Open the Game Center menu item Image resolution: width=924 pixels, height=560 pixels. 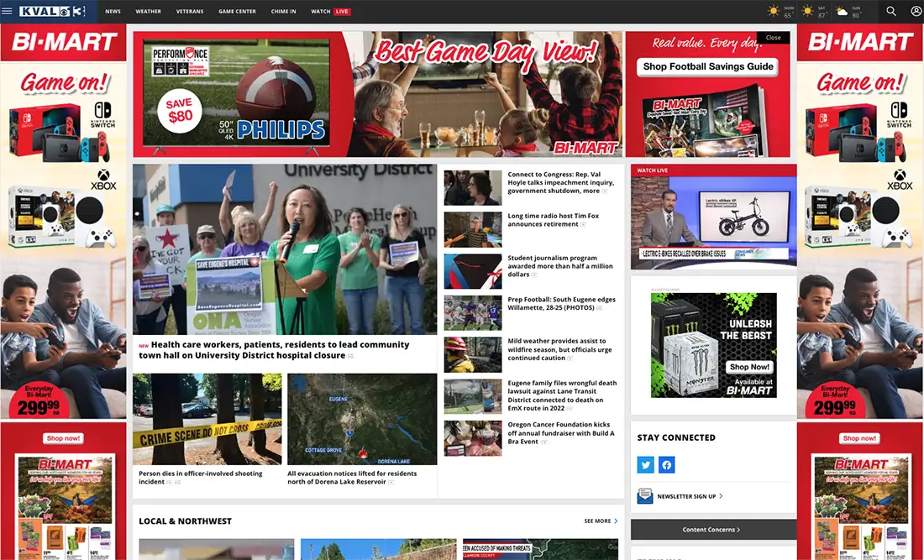pos(237,11)
